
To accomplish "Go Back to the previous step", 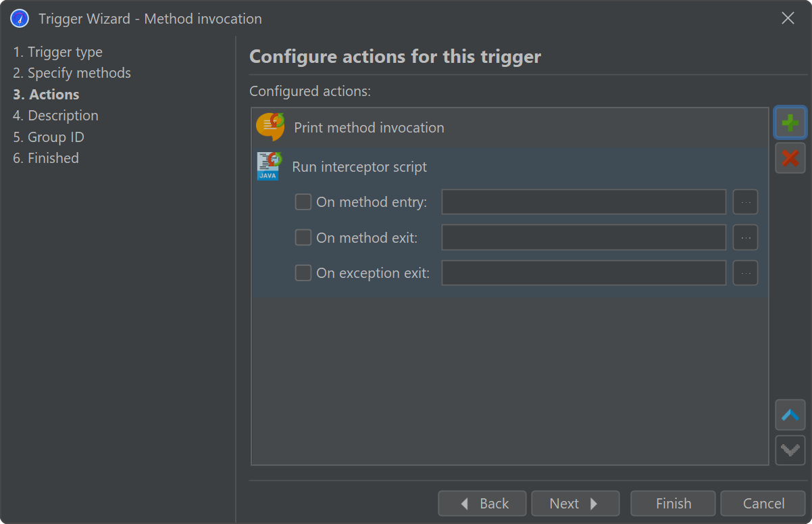I will (x=482, y=504).
